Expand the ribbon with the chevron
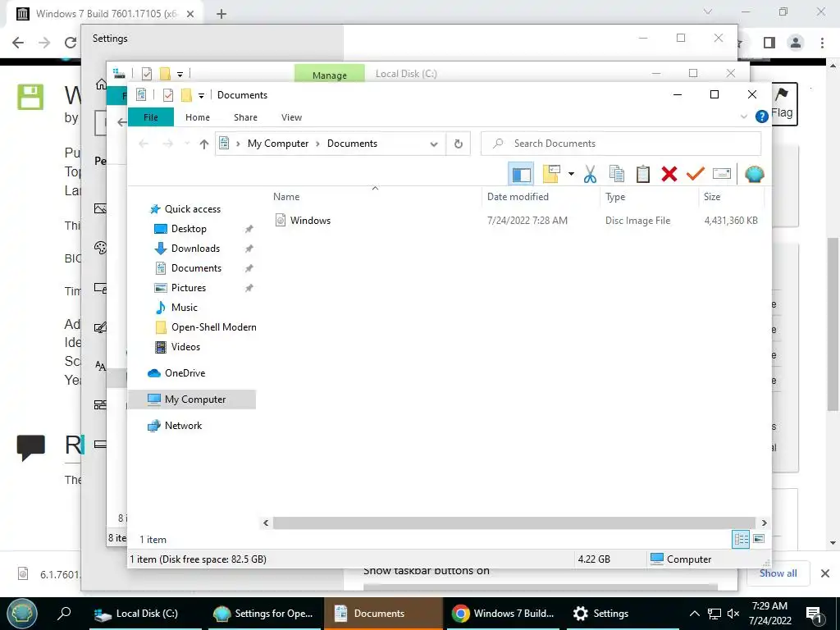 point(743,116)
